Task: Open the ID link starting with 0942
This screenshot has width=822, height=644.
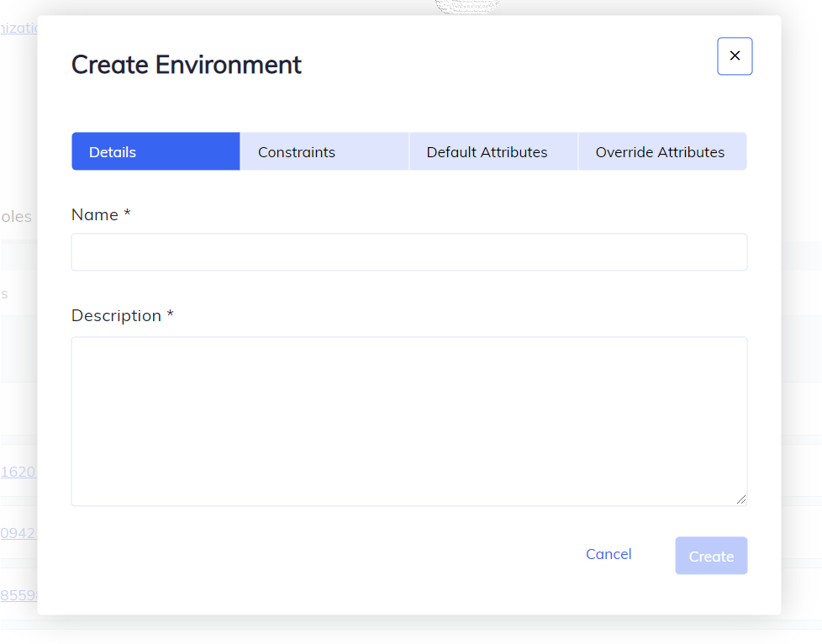Action: click(18, 533)
